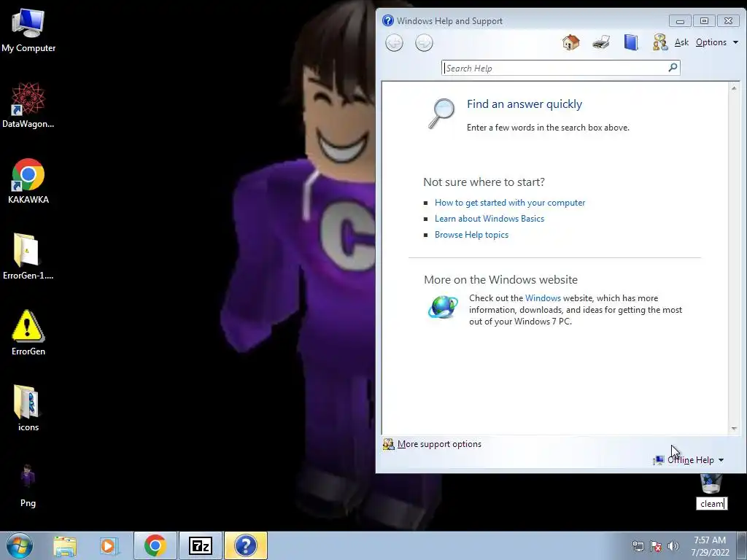The height and width of the screenshot is (560, 747).
Task: Click the Show desktop button at taskbar end
Action: pyautogui.click(x=741, y=545)
